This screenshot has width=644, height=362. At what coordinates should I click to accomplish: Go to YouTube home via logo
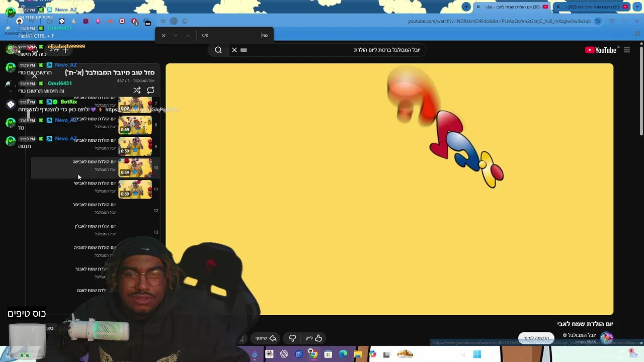[x=601, y=50]
